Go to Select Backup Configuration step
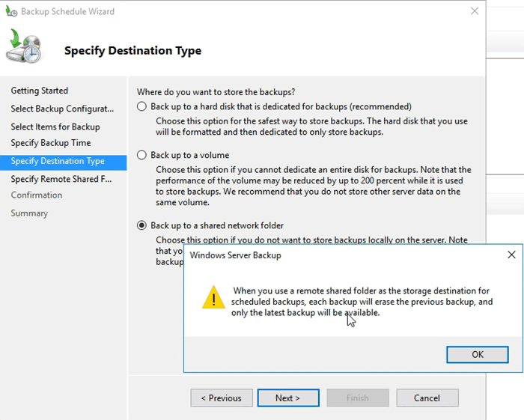The image size is (524, 420). pos(62,109)
